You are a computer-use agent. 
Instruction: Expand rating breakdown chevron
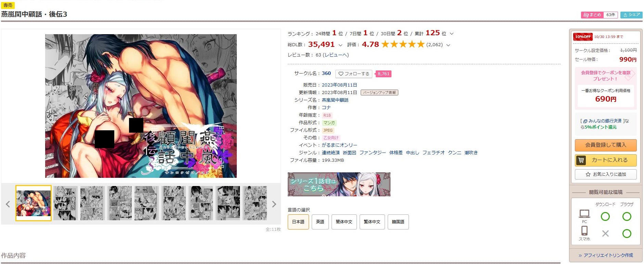(448, 45)
